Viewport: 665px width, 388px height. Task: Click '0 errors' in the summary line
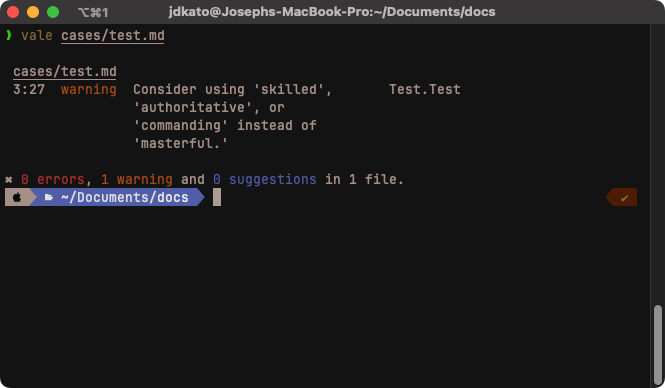click(53, 179)
